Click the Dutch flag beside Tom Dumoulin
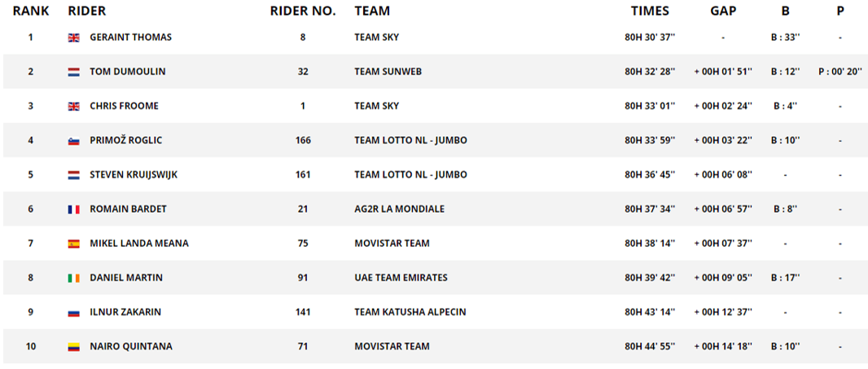The width and height of the screenshot is (868, 369). coord(73,72)
